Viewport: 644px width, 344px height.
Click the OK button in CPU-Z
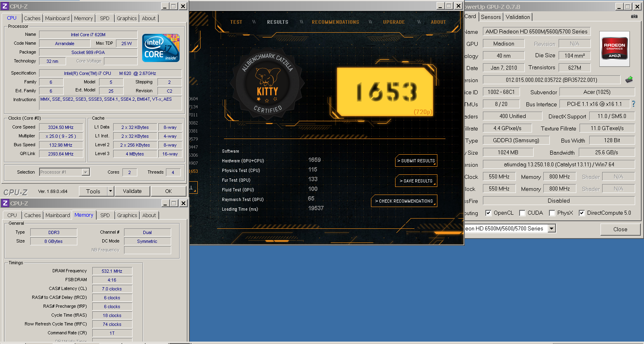(x=168, y=191)
